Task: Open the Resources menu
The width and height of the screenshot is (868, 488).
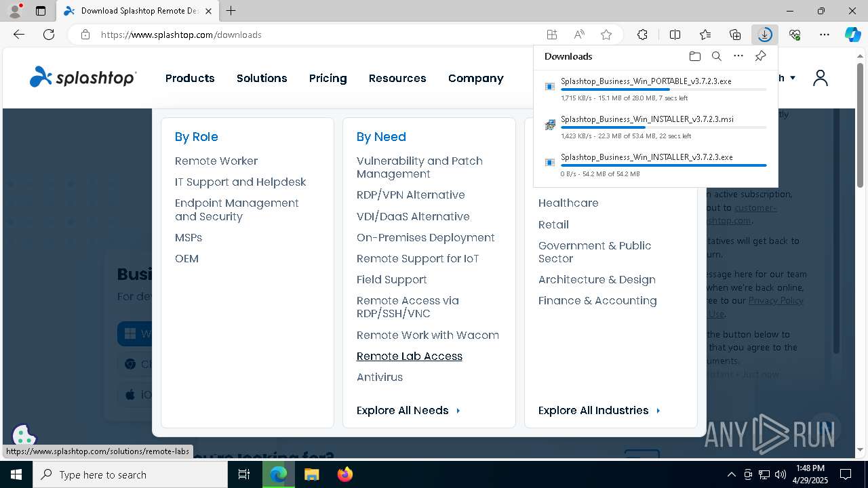Action: point(397,78)
